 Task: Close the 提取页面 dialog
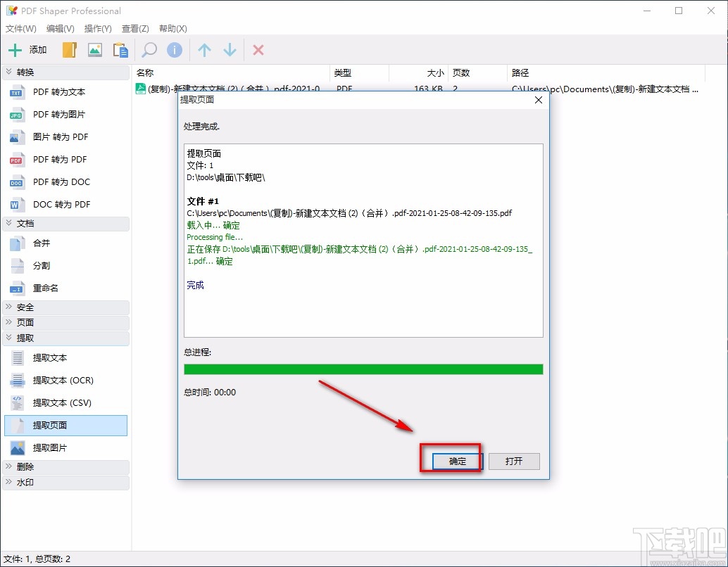[x=539, y=100]
